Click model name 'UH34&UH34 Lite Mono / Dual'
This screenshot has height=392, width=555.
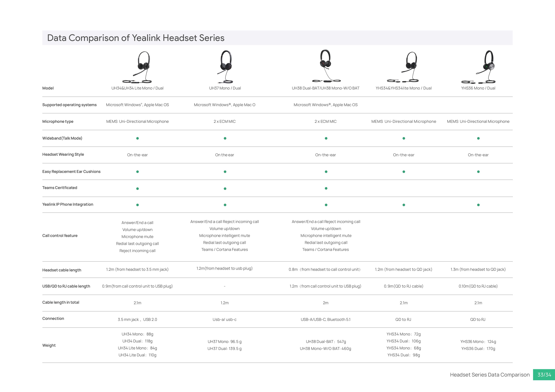click(137, 88)
